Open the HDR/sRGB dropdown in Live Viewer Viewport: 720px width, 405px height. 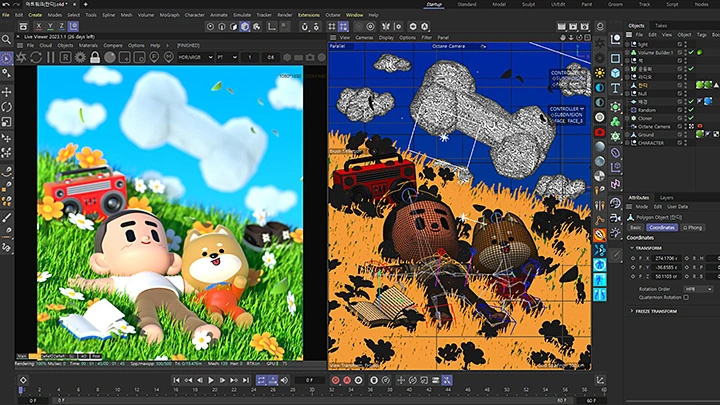pos(196,57)
